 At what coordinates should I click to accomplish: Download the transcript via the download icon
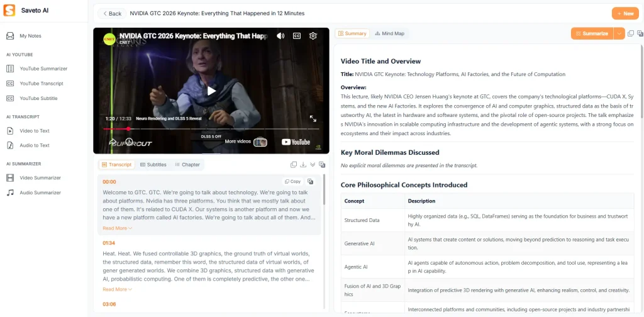303,165
